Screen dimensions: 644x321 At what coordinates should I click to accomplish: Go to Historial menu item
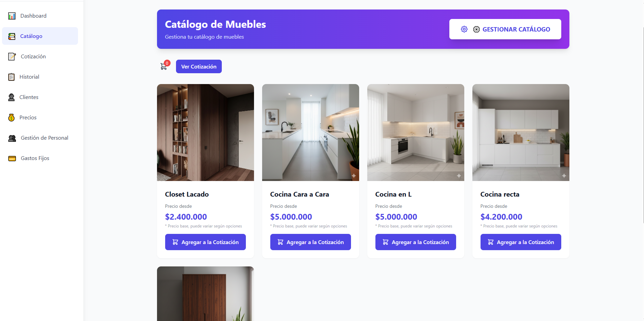(40, 77)
